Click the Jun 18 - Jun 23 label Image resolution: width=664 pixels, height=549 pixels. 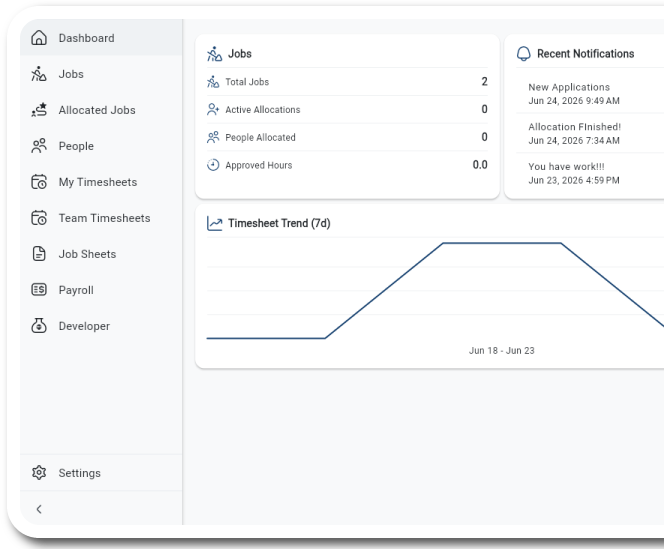click(501, 351)
